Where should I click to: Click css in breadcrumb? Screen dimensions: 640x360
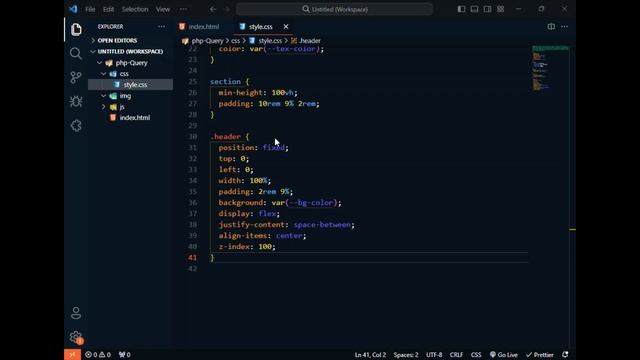(x=236, y=41)
